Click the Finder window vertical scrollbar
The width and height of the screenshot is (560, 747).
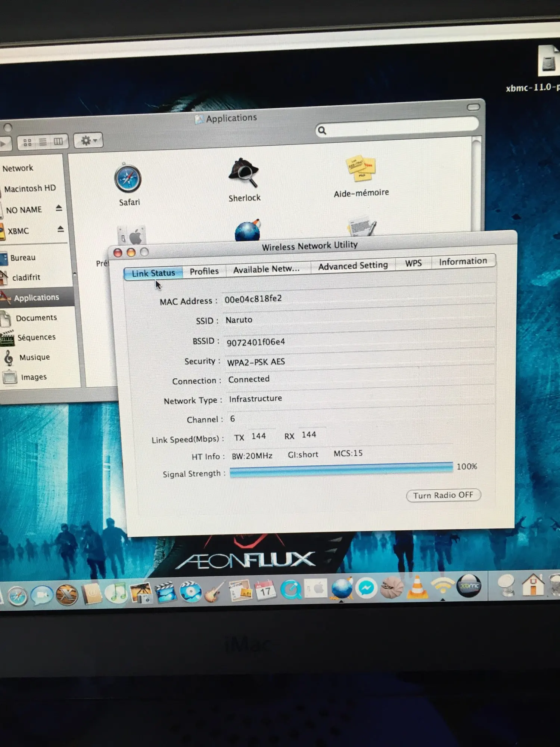pos(477,183)
